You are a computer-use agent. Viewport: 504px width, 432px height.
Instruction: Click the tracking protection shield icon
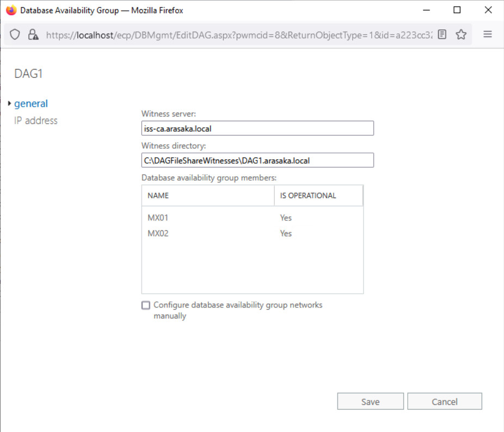coord(15,34)
